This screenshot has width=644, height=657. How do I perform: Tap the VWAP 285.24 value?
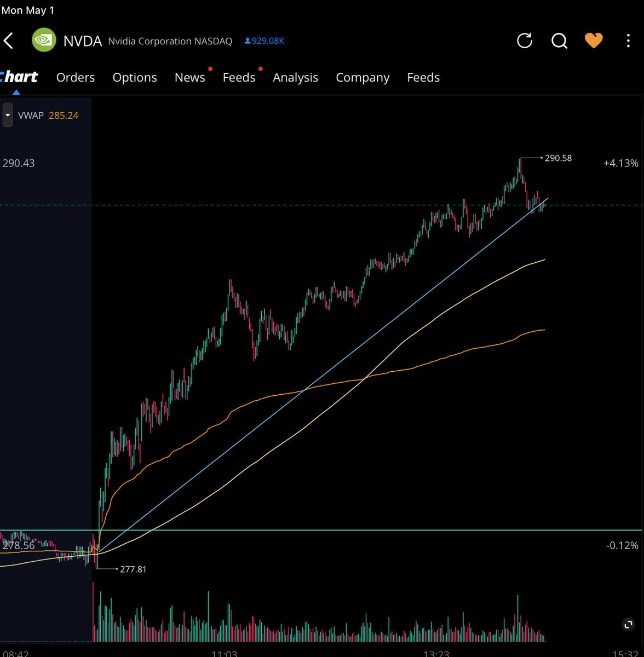64,116
